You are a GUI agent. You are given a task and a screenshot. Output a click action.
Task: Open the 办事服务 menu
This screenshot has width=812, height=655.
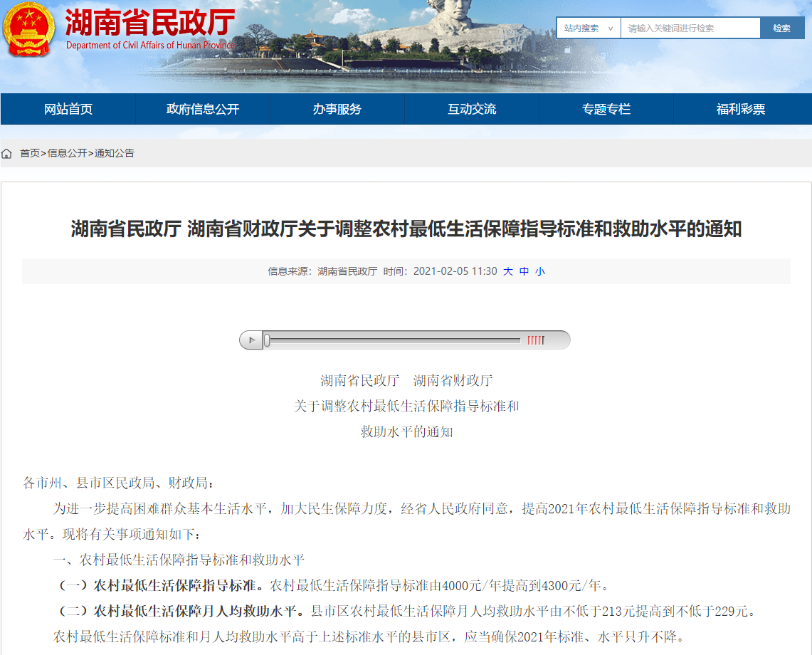point(337,109)
